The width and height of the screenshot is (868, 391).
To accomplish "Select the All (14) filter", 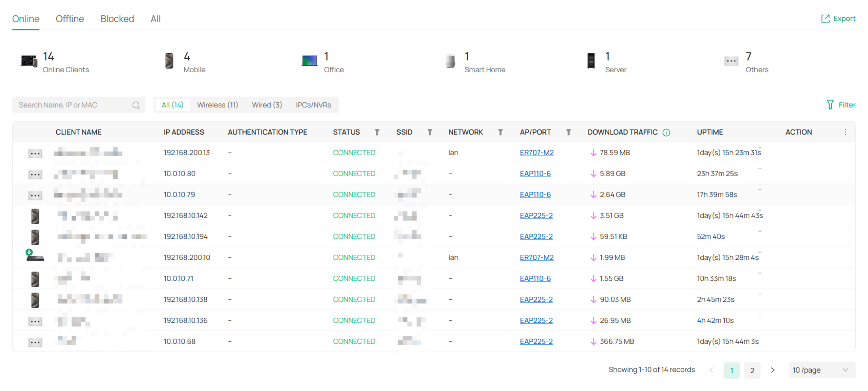I will [x=172, y=105].
